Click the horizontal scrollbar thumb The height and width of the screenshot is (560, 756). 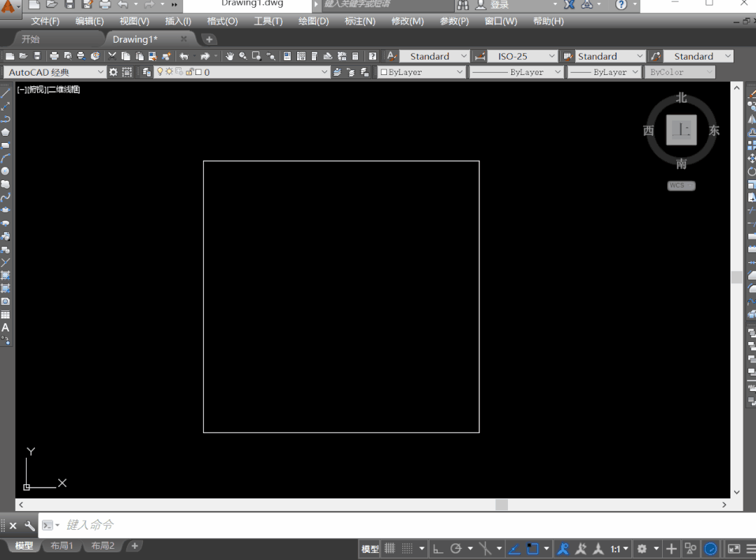coord(502,505)
